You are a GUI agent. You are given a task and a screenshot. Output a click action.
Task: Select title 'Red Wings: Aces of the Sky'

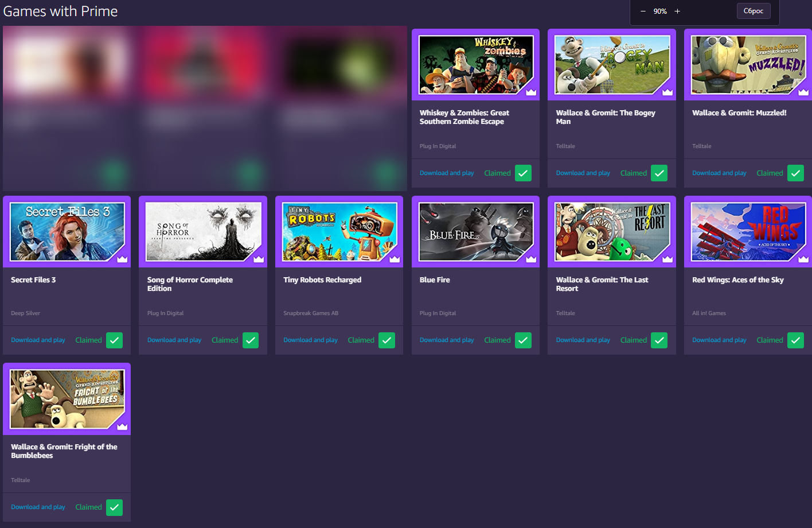point(738,280)
